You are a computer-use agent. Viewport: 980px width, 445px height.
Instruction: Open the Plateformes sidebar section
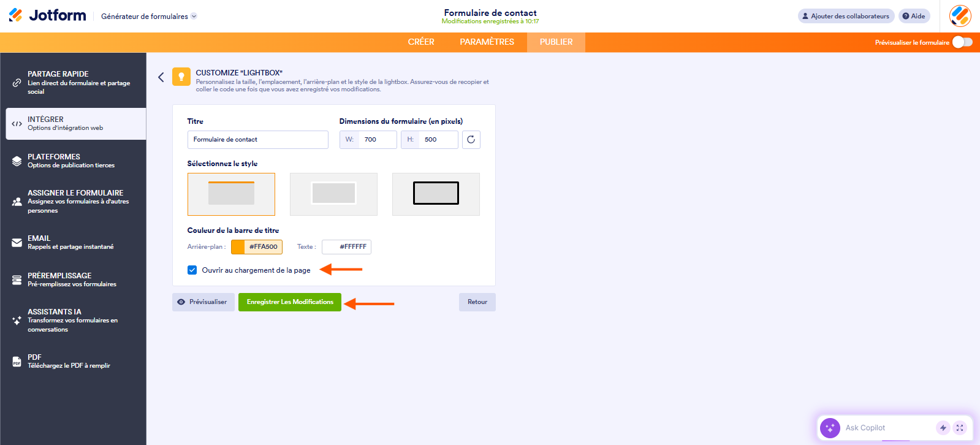coord(76,161)
